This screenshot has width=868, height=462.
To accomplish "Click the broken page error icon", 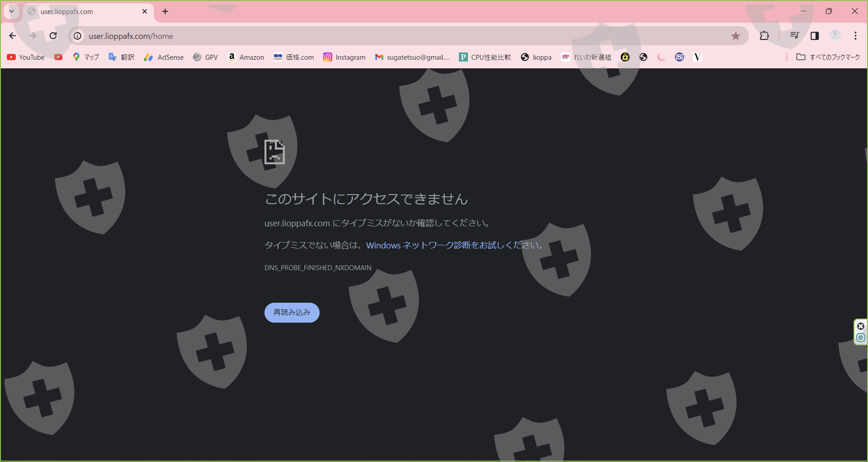I will (274, 152).
